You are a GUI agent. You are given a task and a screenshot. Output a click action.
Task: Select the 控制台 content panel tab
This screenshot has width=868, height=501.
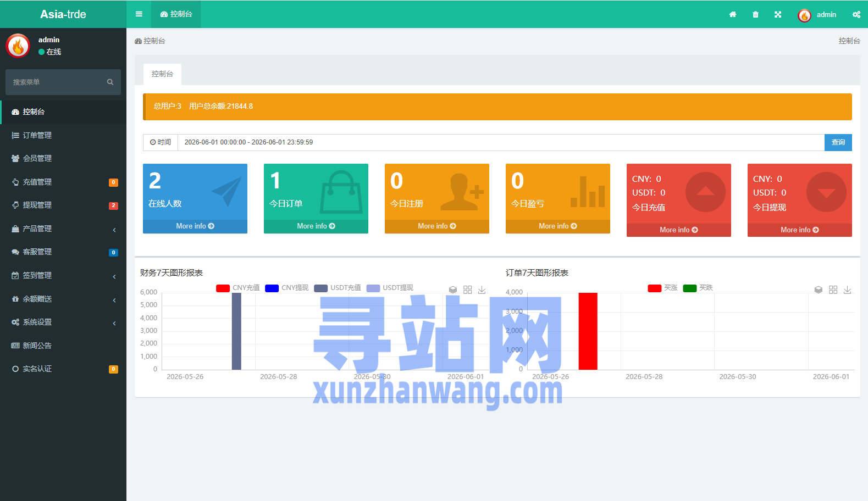coord(162,74)
